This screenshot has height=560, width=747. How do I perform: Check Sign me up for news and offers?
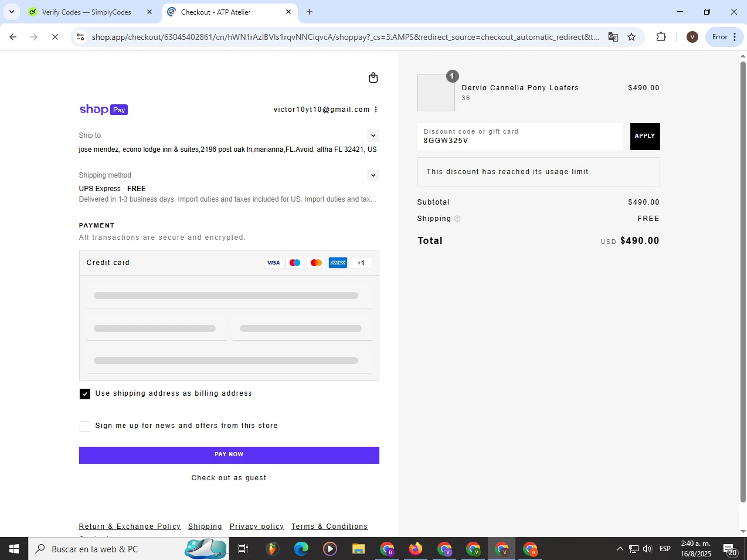click(x=85, y=426)
